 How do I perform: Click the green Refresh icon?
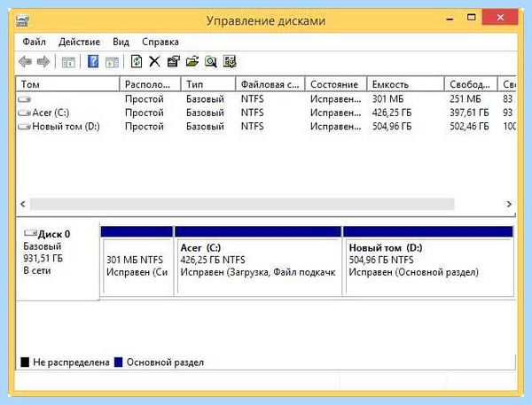coord(137,61)
